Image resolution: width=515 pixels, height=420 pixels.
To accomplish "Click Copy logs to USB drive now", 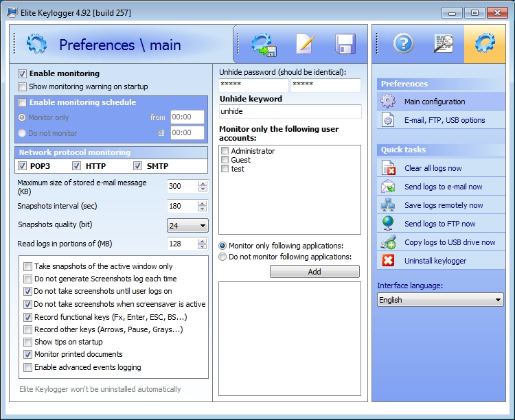I will [441, 242].
